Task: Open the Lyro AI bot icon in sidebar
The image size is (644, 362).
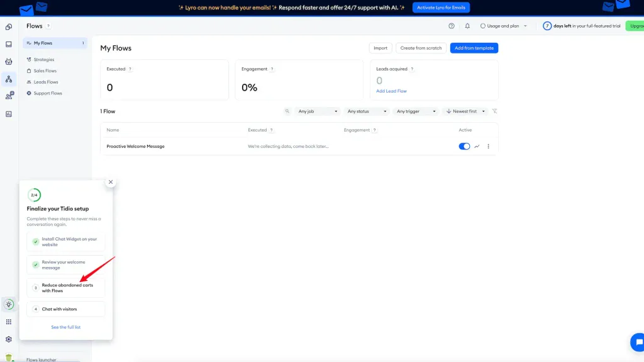Action: [x=9, y=62]
